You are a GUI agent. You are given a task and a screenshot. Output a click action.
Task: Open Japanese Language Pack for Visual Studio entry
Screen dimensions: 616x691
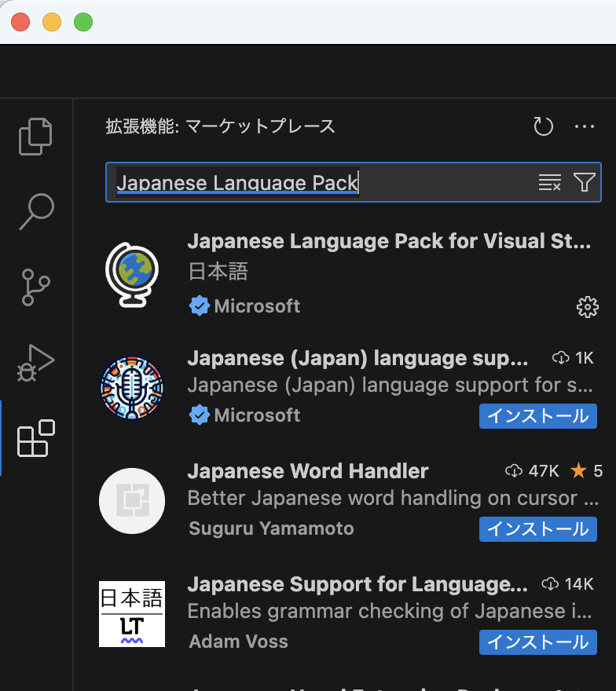(x=389, y=242)
